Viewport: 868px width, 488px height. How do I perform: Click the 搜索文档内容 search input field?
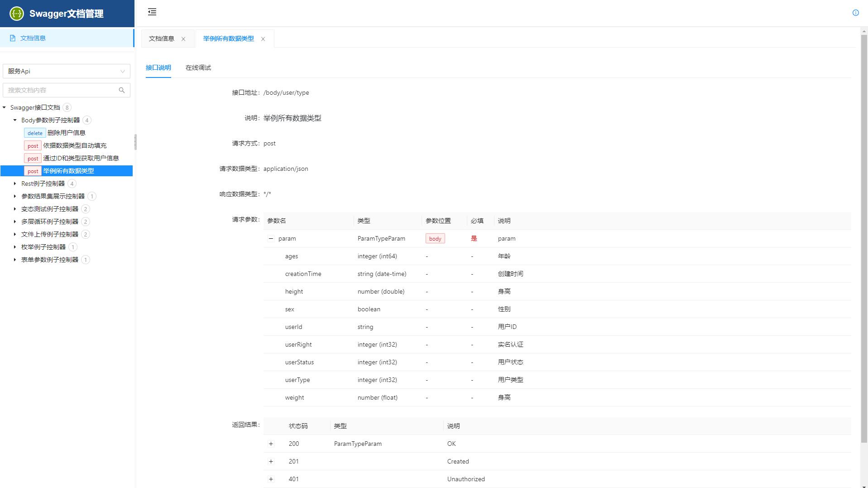pos(59,90)
